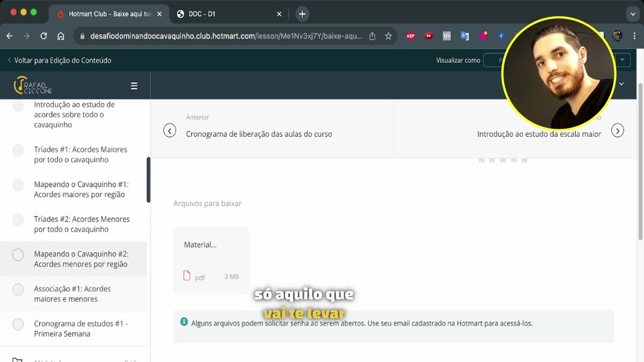
Task: Mark 'Tríades #1: Acordes Maiores' complete
Action: [x=18, y=150]
